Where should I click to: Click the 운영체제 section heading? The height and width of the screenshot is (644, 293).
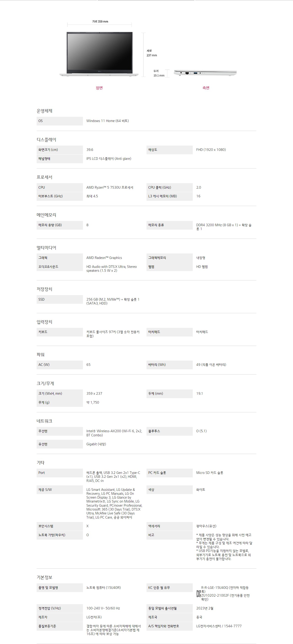click(x=44, y=111)
